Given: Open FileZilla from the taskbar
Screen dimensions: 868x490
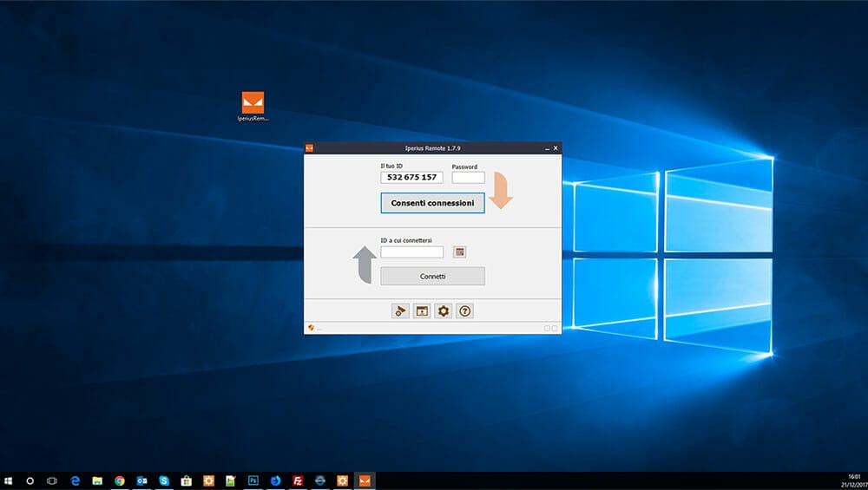Looking at the screenshot, I should [298, 480].
